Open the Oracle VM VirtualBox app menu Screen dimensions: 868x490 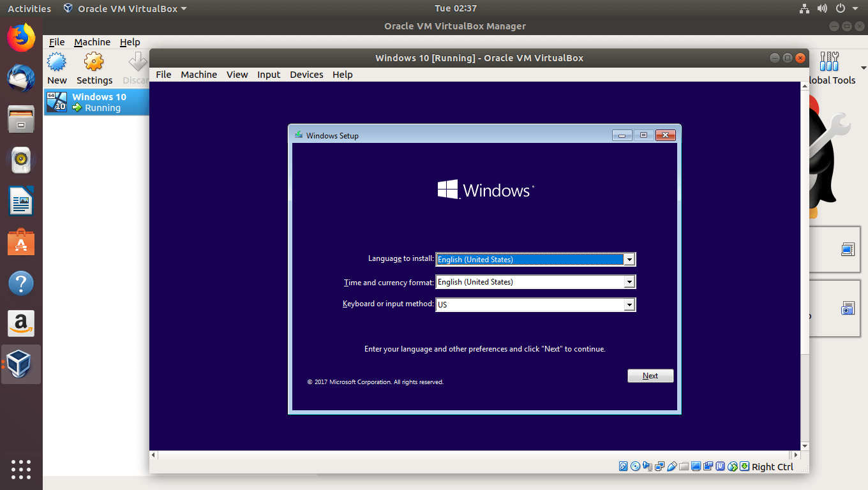coord(126,8)
